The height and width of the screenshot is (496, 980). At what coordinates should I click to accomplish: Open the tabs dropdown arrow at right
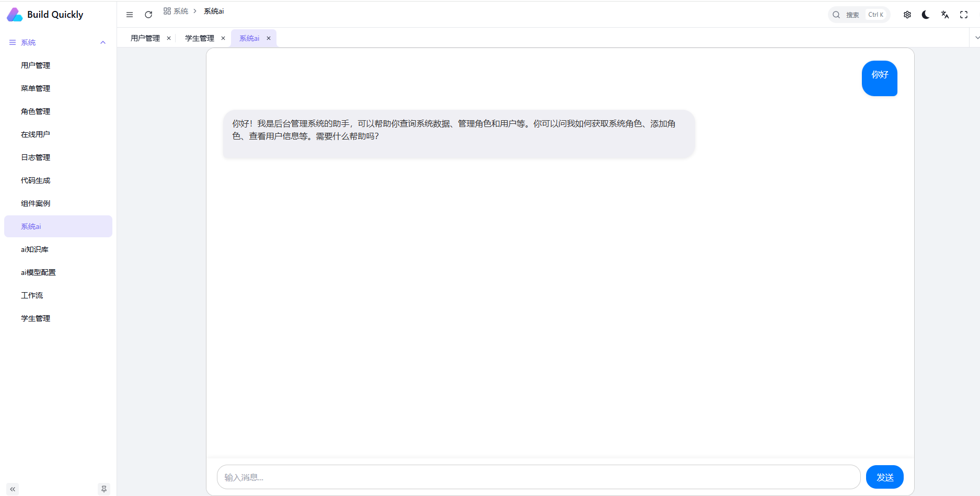(x=976, y=38)
